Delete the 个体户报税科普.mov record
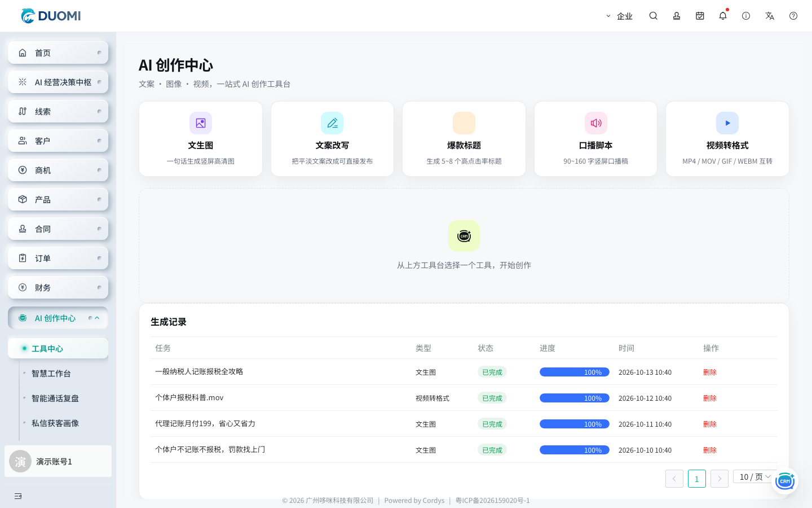The image size is (812, 508). tap(710, 398)
